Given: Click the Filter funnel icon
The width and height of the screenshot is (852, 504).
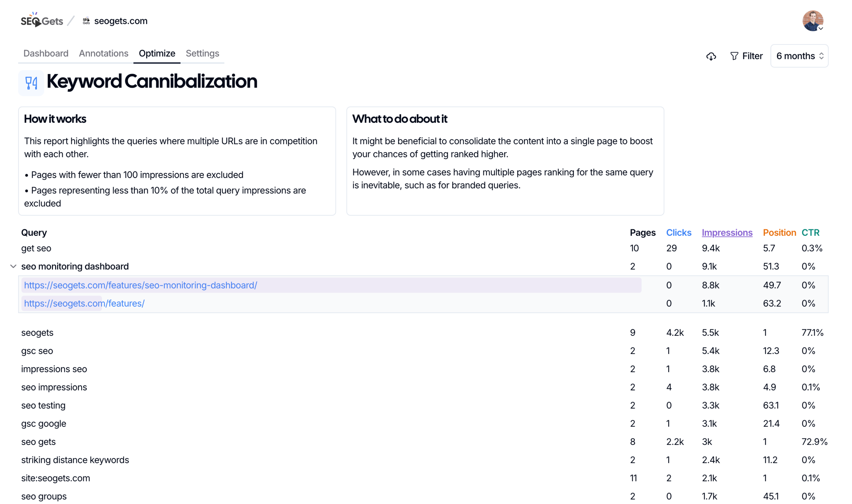Looking at the screenshot, I should pos(734,56).
